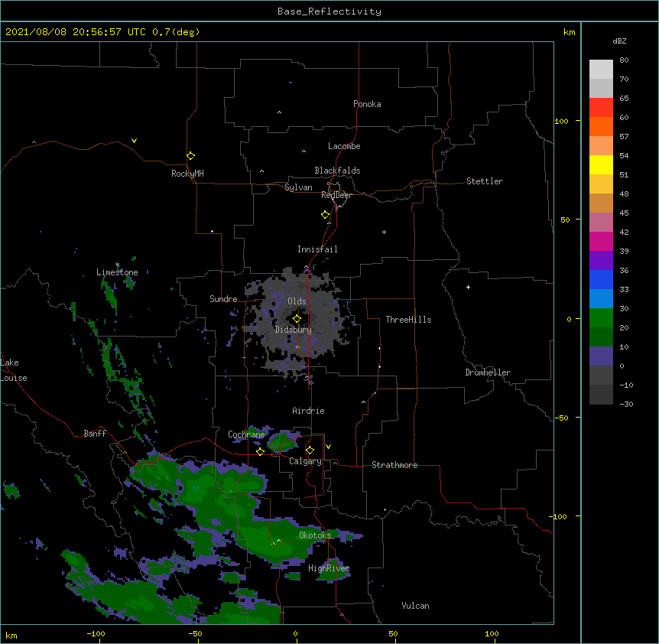The width and height of the screenshot is (659, 644).
Task: Select the yellow V marker northwest of RockyMH
Action: [134, 141]
